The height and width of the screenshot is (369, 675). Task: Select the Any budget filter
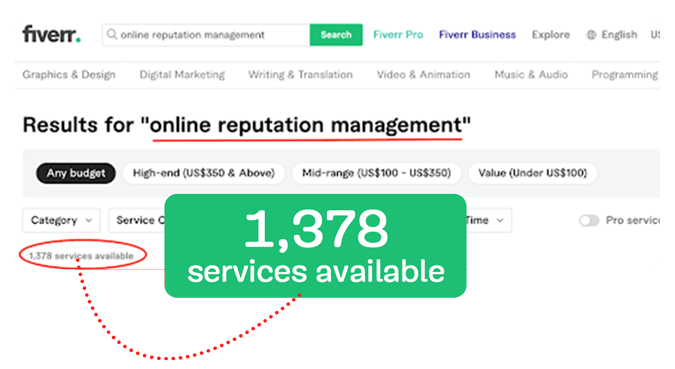[76, 173]
